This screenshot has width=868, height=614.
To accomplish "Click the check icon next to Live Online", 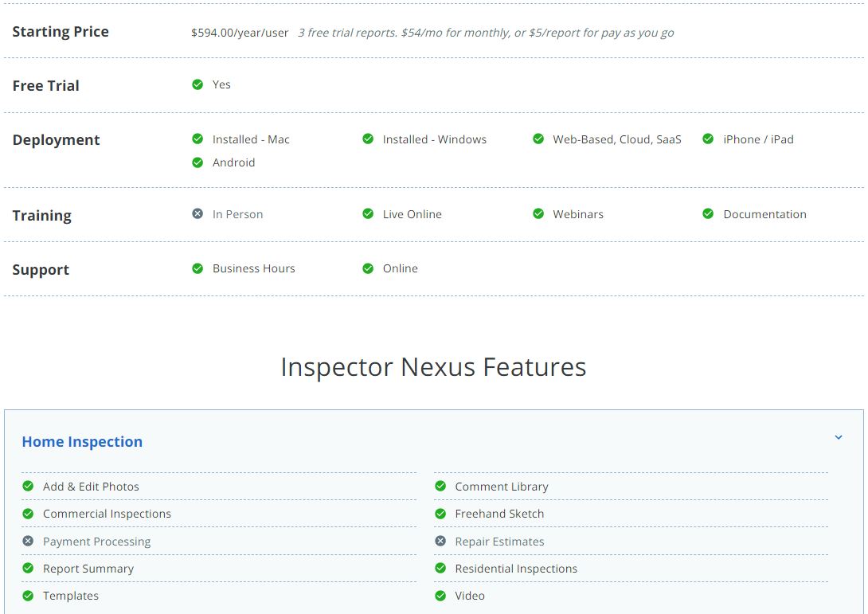I will coord(368,213).
